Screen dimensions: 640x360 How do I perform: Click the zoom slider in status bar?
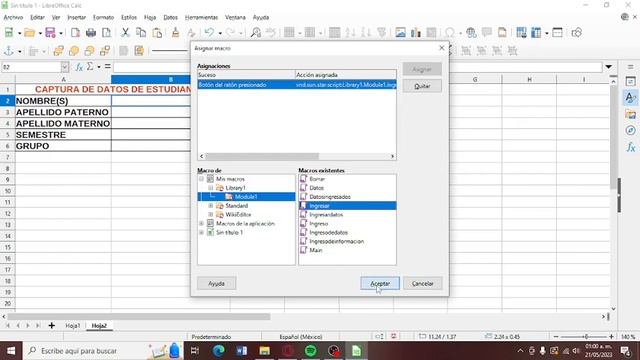click(x=586, y=337)
